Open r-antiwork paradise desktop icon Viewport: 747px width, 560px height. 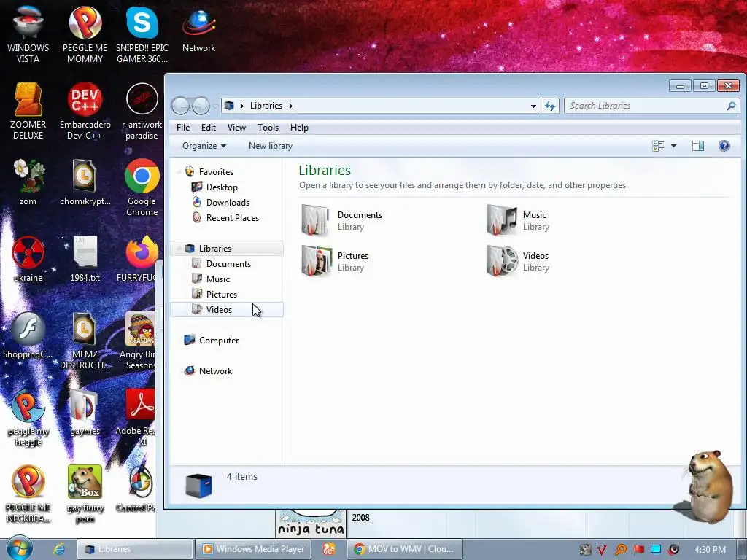(x=142, y=111)
